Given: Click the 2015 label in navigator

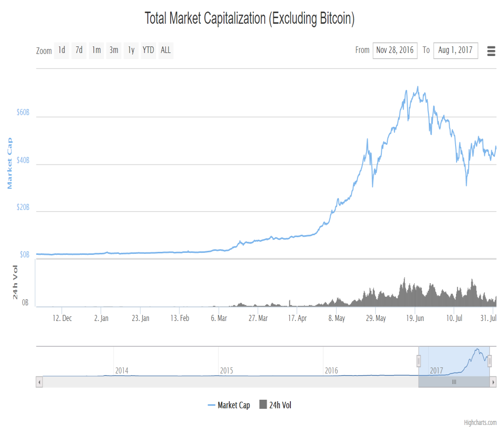Looking at the screenshot, I should coord(227,370).
